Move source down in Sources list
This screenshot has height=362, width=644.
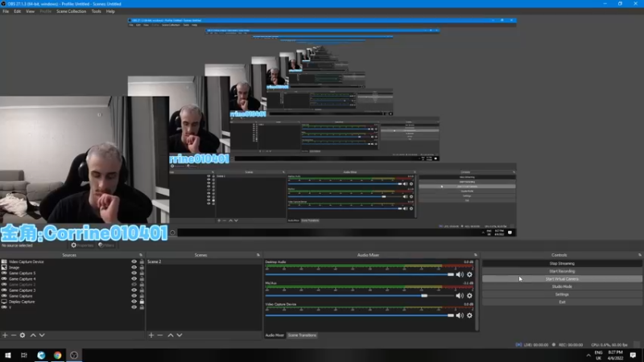click(42, 335)
